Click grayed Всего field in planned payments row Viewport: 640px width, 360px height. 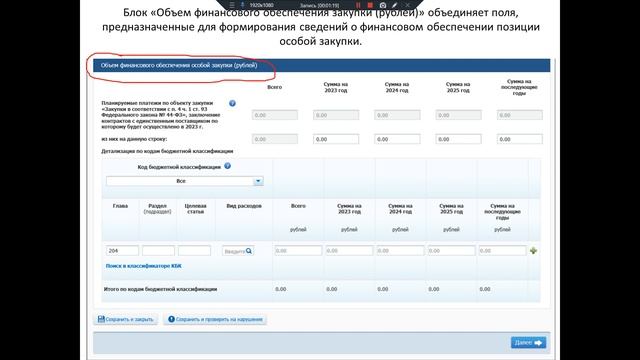(275, 115)
